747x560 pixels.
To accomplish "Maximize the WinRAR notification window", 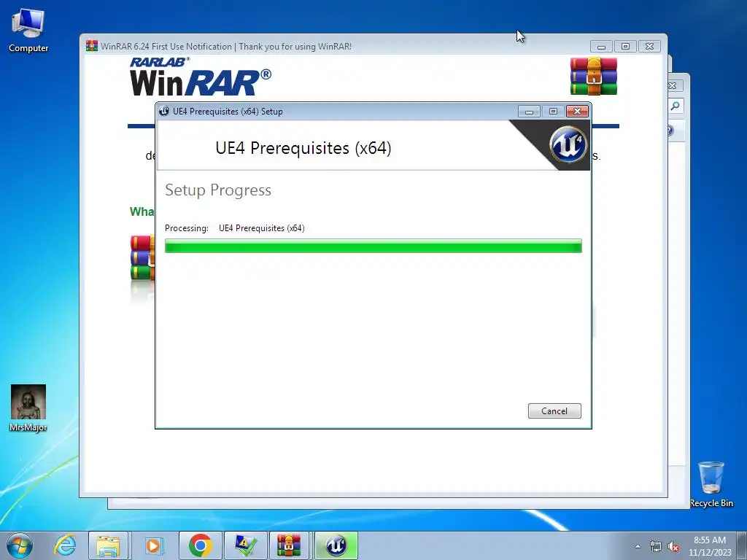I will point(625,46).
